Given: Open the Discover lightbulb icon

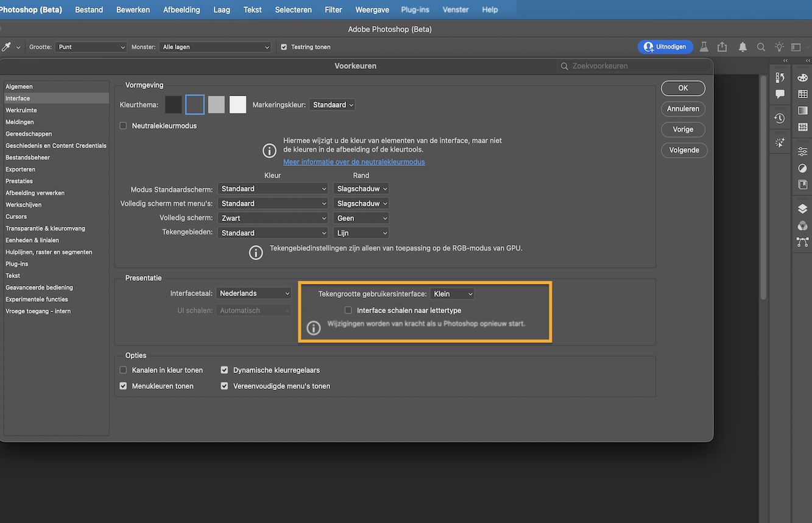Looking at the screenshot, I should pyautogui.click(x=778, y=46).
